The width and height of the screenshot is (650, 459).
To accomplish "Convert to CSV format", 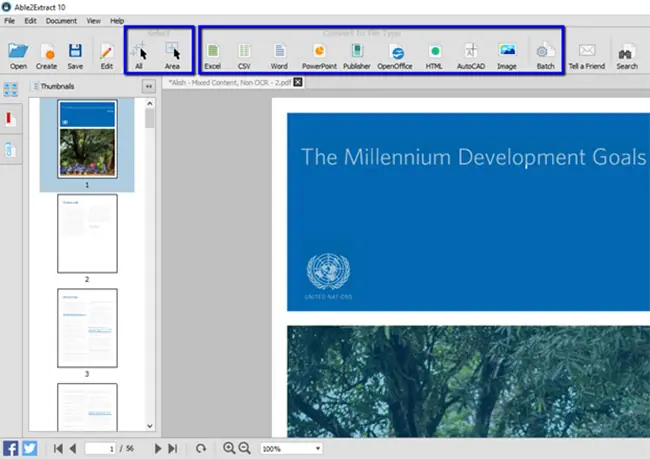I will [x=244, y=56].
